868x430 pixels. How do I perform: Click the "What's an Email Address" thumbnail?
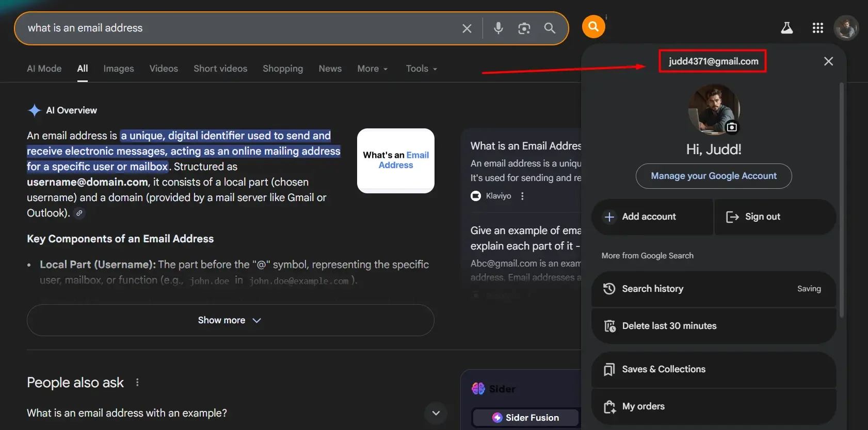pyautogui.click(x=396, y=161)
